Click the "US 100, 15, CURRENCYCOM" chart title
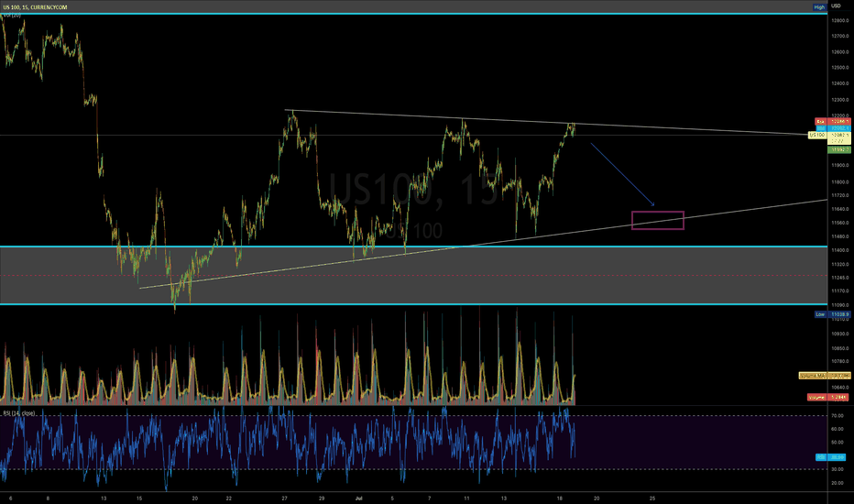Screen dimensions: 854x504 tap(36, 7)
